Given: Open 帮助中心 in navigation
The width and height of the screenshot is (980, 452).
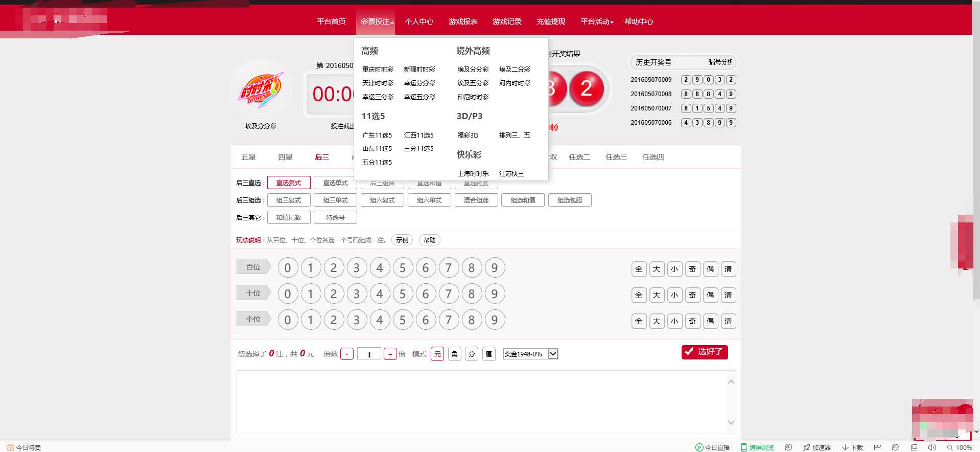Looking at the screenshot, I should point(639,21).
